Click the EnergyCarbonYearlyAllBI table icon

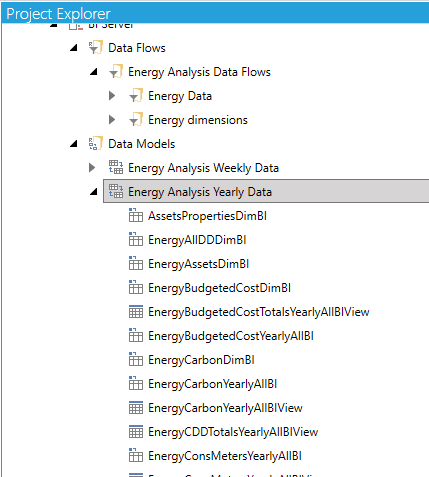pyautogui.click(x=136, y=383)
